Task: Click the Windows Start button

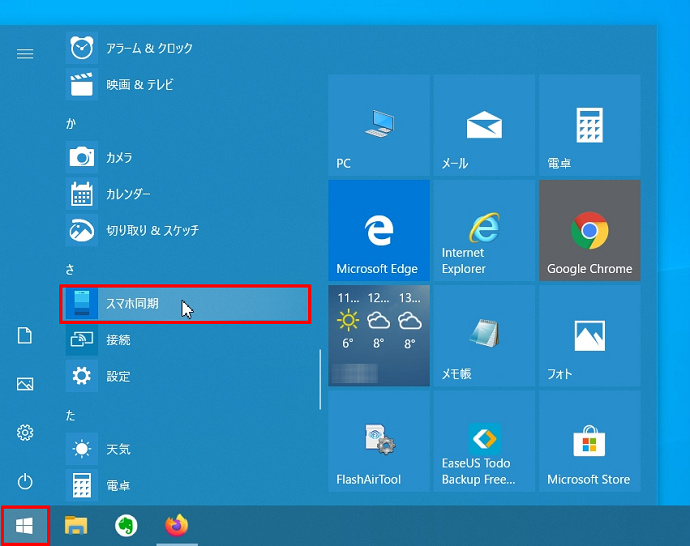Action: click(x=25, y=526)
